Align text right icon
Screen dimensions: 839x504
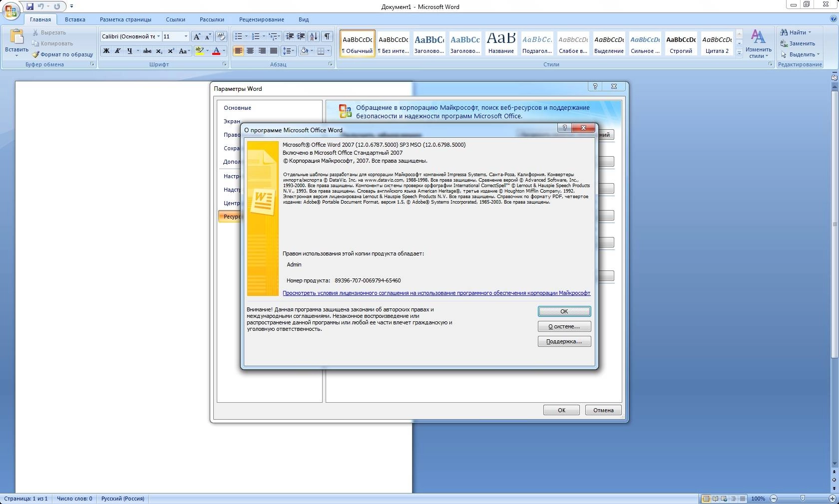point(262,51)
